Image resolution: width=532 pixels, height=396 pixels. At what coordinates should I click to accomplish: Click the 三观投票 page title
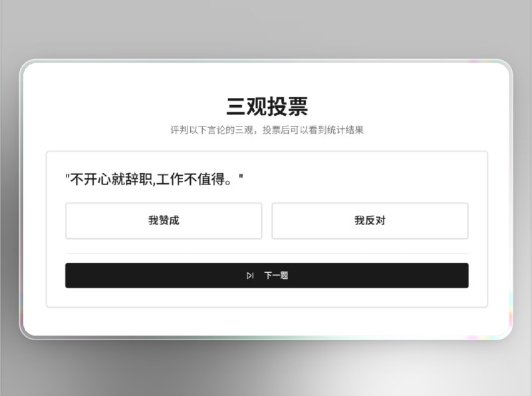click(266, 104)
